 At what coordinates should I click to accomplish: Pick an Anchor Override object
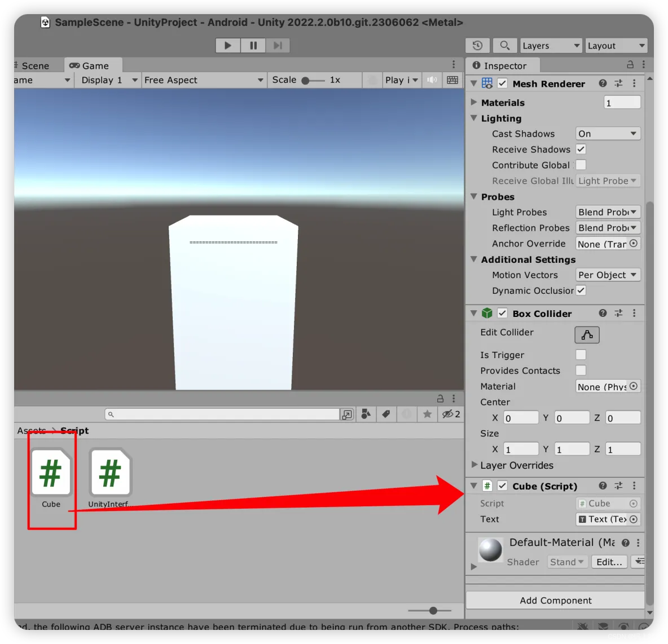(634, 244)
